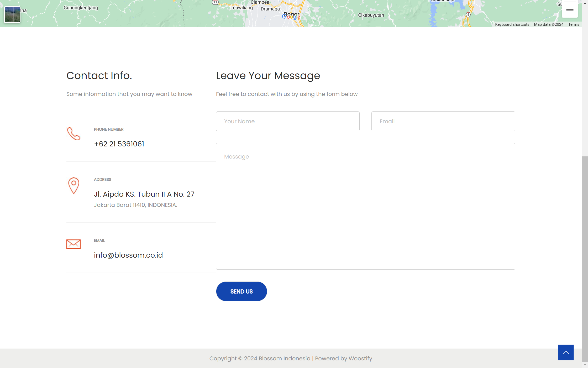The width and height of the screenshot is (588, 368).
Task: Click the Jl. Aipda KS. Tubun address text
Action: pos(144,194)
